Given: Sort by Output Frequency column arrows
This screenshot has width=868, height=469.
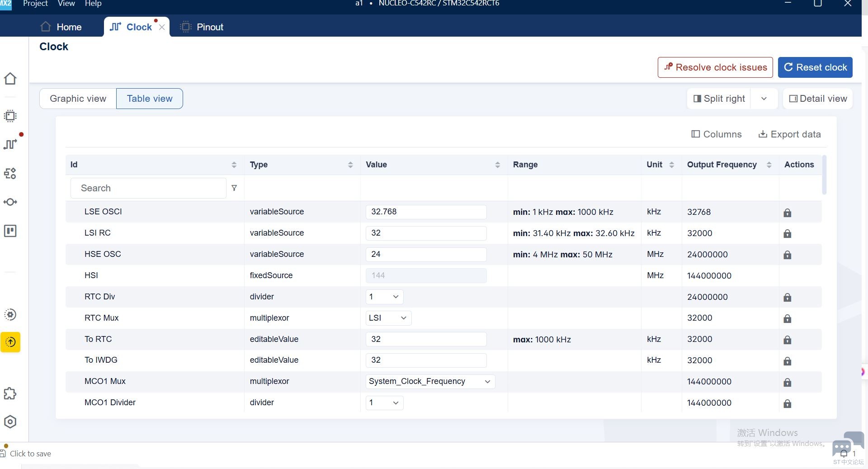Looking at the screenshot, I should (x=769, y=165).
